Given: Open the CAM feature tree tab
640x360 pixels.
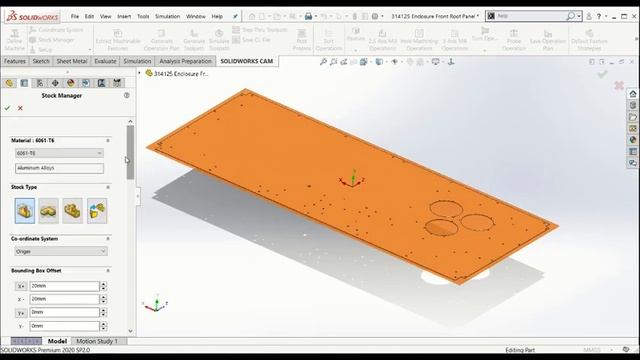Looking at the screenshot, I should pyautogui.click(x=86, y=83).
